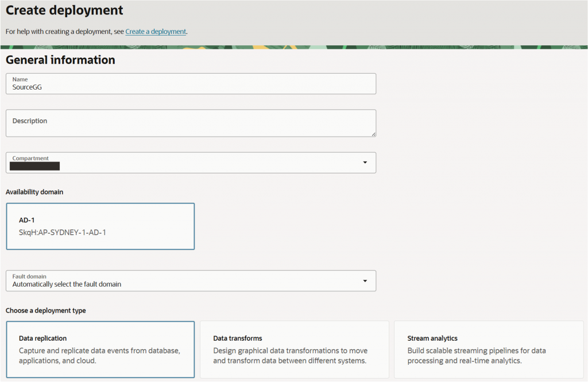Click the General information heading
The height and width of the screenshot is (382, 588).
60,60
